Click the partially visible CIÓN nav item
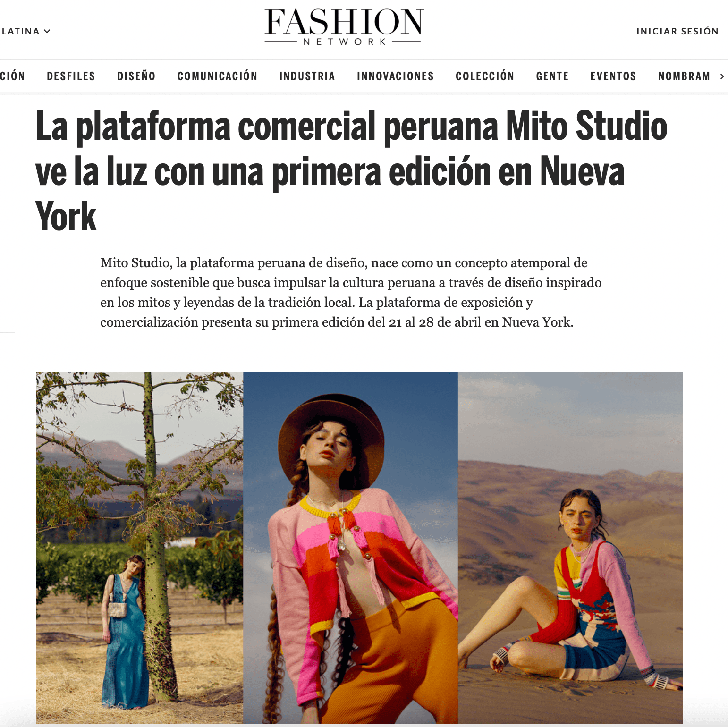The width and height of the screenshot is (728, 727). coord(12,76)
